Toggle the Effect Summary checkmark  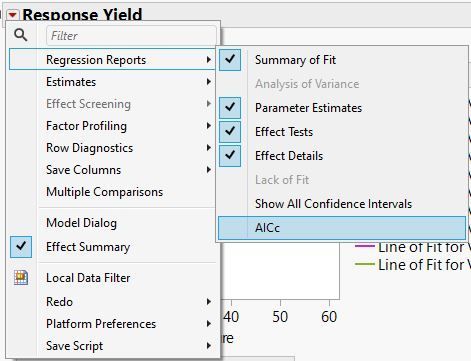click(x=21, y=247)
